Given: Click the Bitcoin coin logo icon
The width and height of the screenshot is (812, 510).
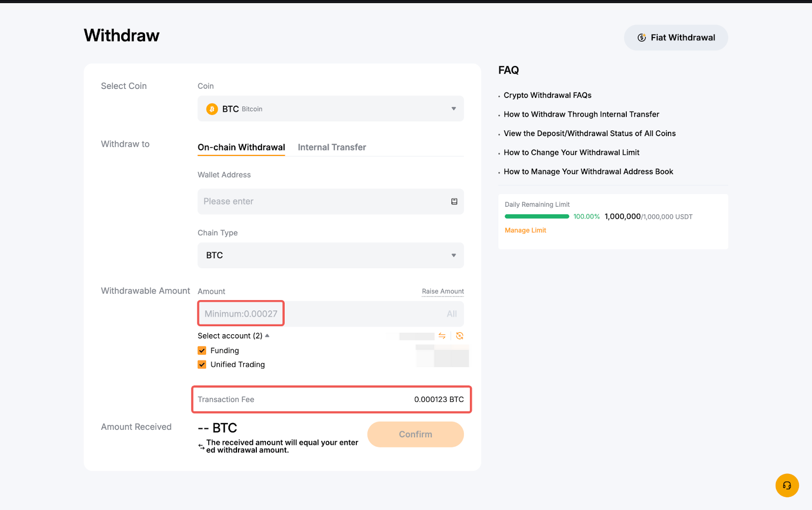Looking at the screenshot, I should coord(212,109).
